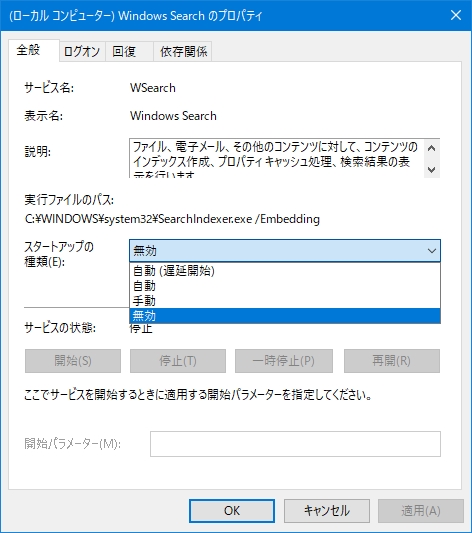Click the 停止(T) button
This screenshot has width=472, height=533.
tap(178, 361)
